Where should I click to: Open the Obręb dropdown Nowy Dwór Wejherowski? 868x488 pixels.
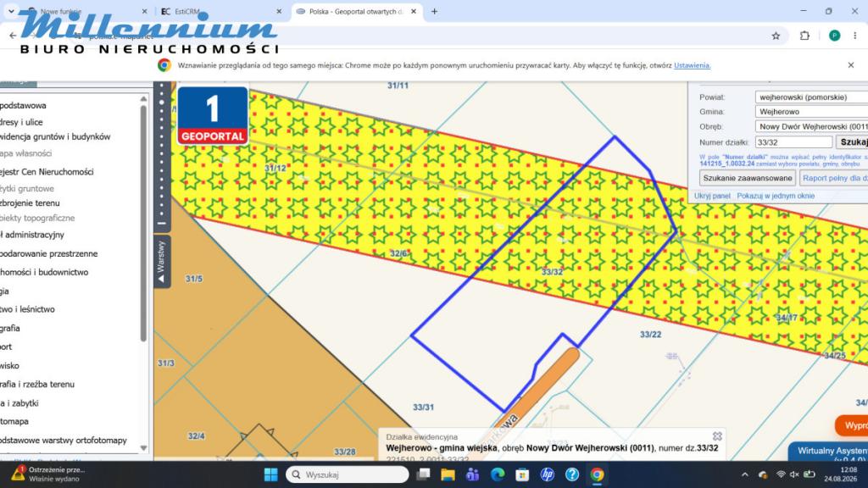(x=811, y=127)
